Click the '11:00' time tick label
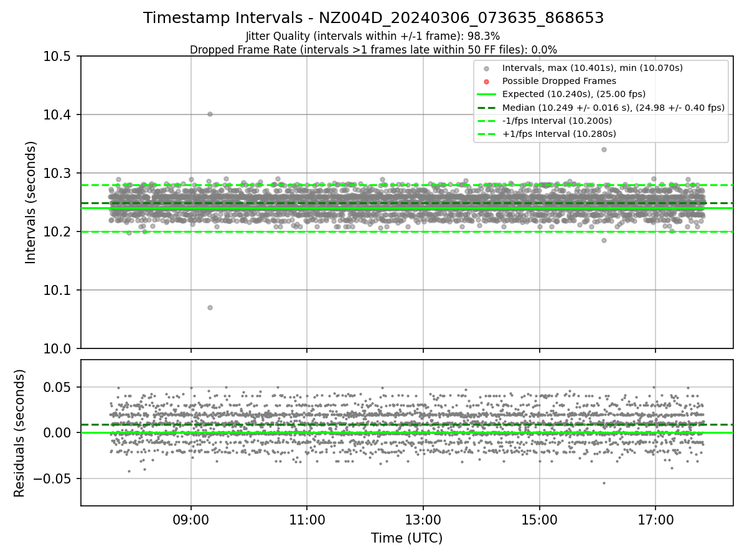This screenshot has width=747, height=560. click(307, 519)
